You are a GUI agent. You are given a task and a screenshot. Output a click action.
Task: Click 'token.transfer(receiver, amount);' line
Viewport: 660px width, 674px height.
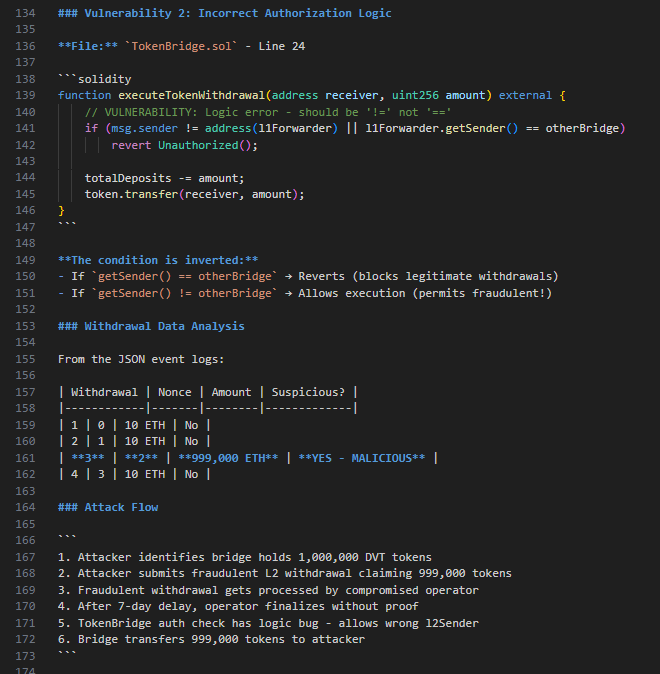click(x=194, y=194)
